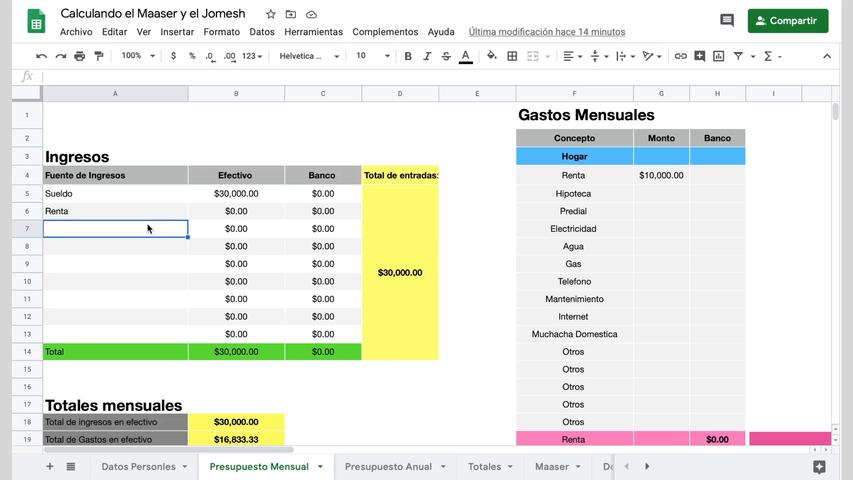Increase decimal places icon
The image size is (853, 480).
pos(230,56)
